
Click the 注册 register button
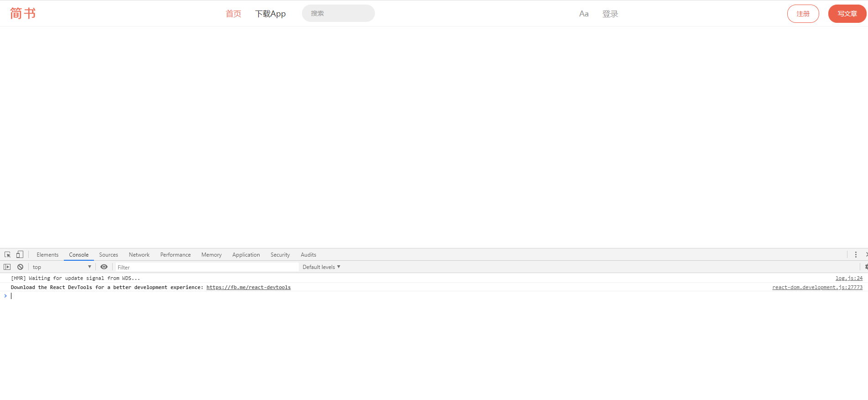[803, 14]
